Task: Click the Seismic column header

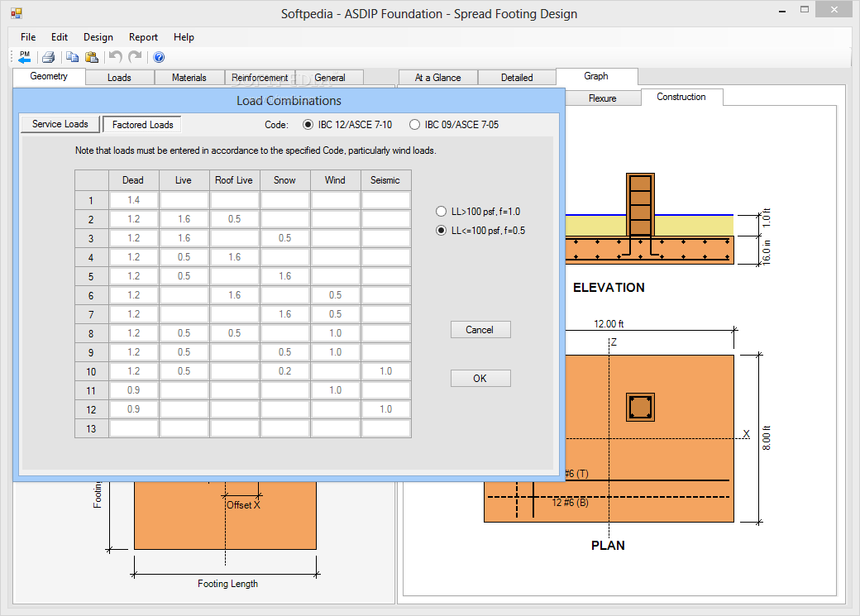Action: coord(385,180)
